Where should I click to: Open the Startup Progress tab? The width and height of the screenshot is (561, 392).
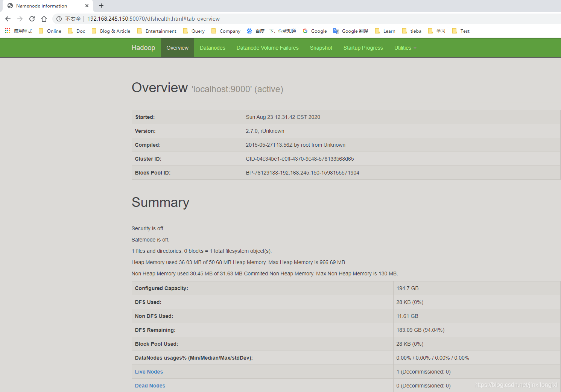(x=363, y=48)
